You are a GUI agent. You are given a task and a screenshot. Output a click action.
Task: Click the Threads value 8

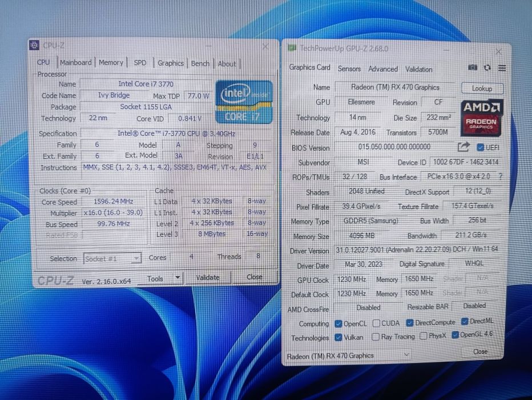(258, 256)
